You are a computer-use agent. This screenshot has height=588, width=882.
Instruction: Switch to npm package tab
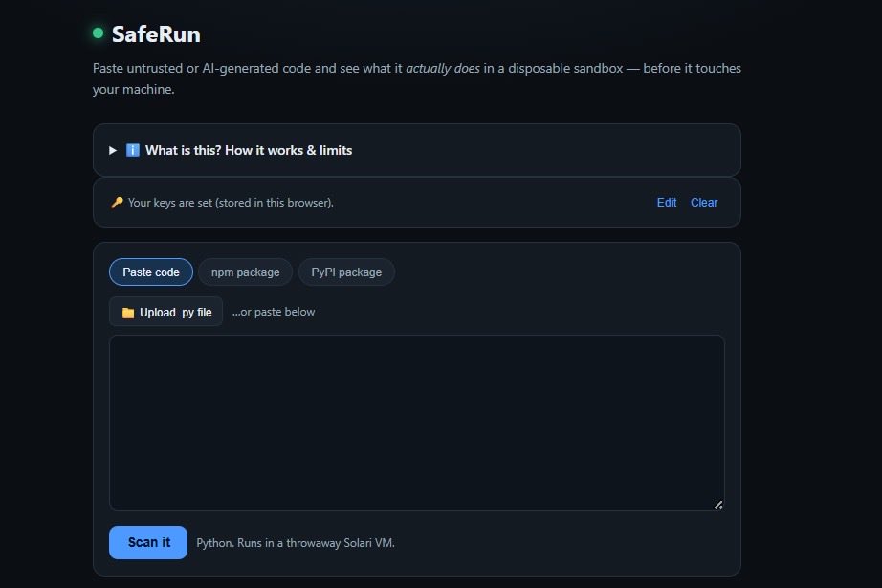[x=245, y=272]
